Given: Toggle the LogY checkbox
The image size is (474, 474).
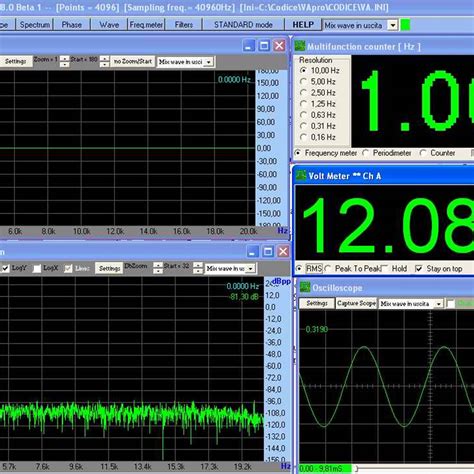Looking at the screenshot, I should click(x=5, y=268).
